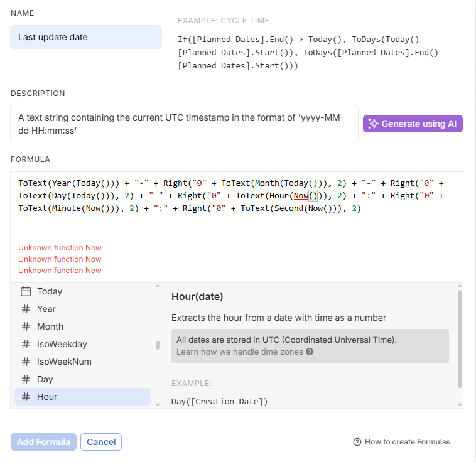Click the hash icon beside IsoWeekday

[x=26, y=344]
